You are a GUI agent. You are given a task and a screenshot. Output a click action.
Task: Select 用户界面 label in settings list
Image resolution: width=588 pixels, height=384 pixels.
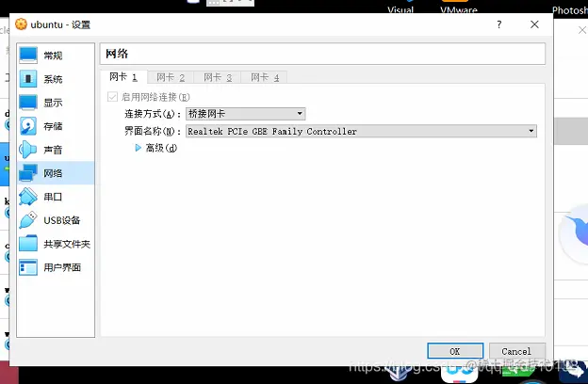(62, 267)
